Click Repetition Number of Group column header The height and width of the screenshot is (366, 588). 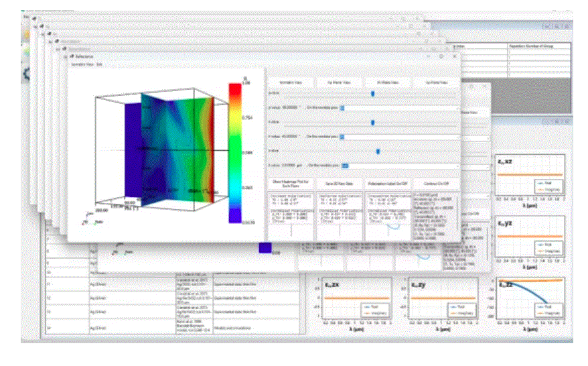point(539,46)
